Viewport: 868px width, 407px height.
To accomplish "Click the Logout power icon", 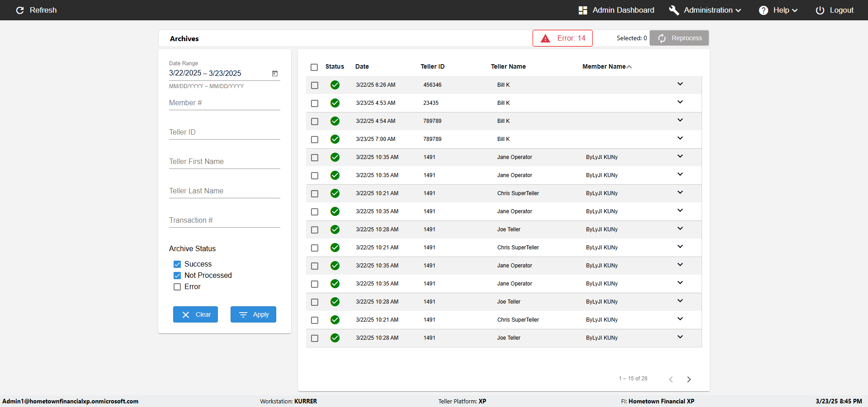I will coord(820,10).
